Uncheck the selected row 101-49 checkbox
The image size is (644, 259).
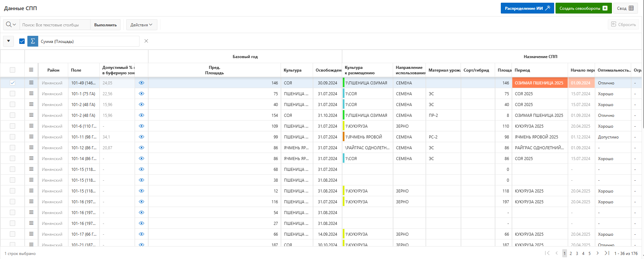pyautogui.click(x=12, y=83)
